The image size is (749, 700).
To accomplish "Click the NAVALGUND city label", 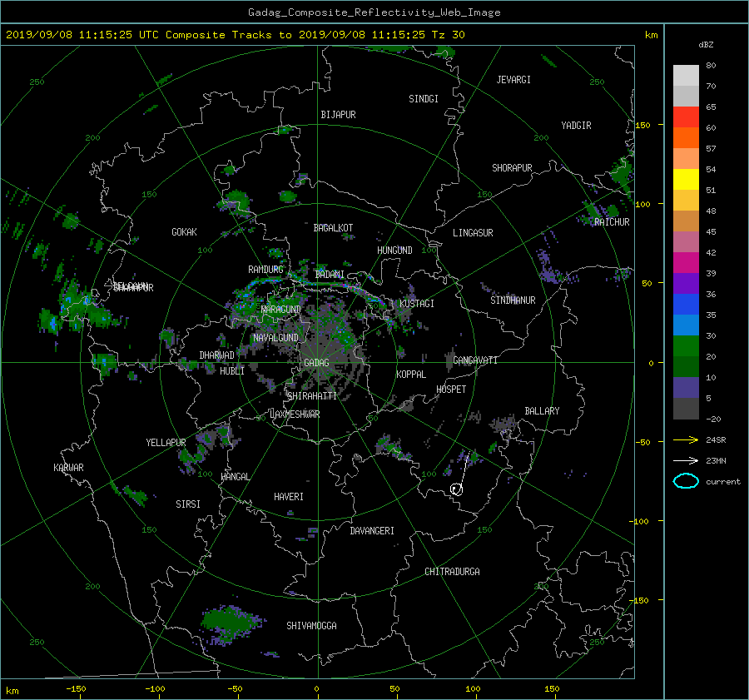I will tap(275, 338).
